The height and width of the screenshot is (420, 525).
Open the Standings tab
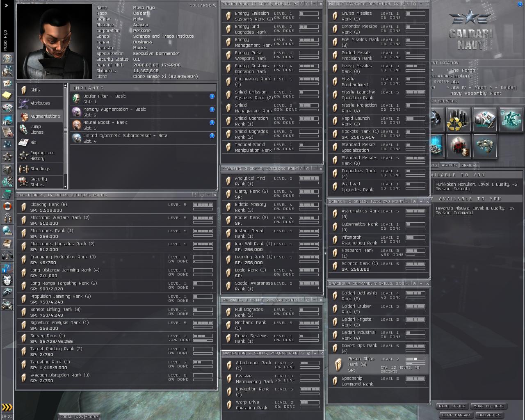coord(40,169)
